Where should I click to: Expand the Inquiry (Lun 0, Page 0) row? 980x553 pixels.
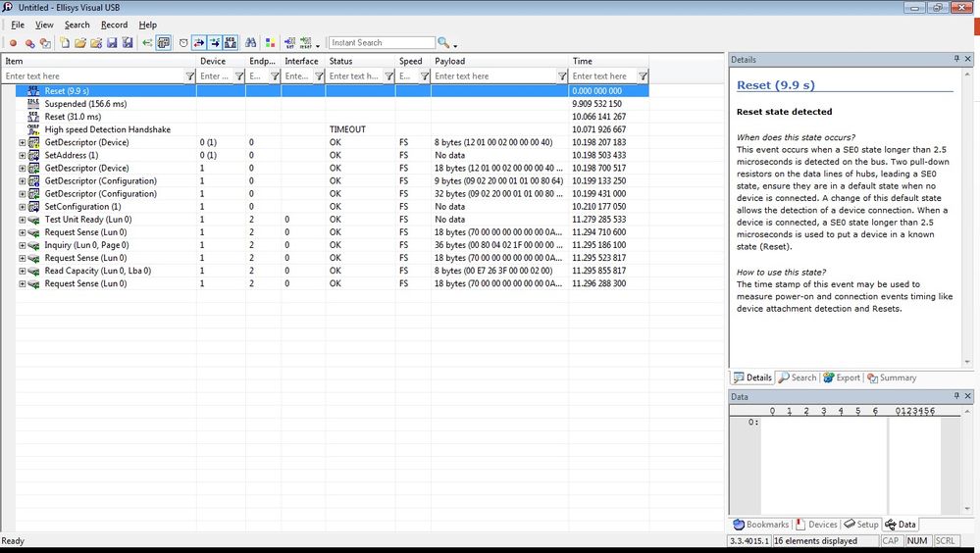tap(22, 245)
